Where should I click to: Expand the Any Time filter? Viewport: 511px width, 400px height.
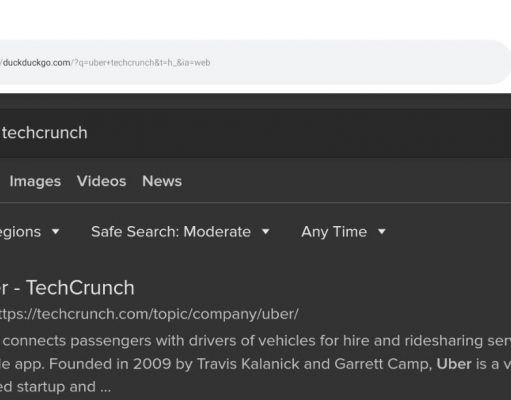343,232
